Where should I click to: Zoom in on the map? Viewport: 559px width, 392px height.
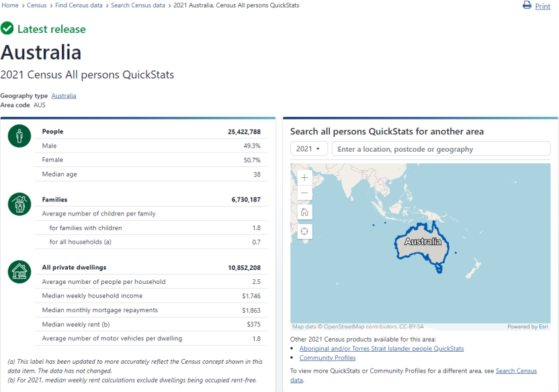(x=304, y=177)
